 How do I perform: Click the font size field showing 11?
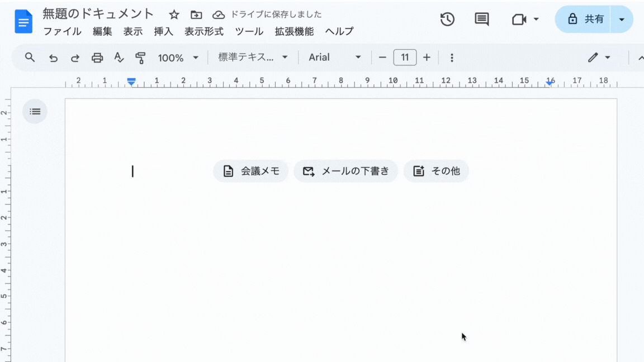coord(405,58)
